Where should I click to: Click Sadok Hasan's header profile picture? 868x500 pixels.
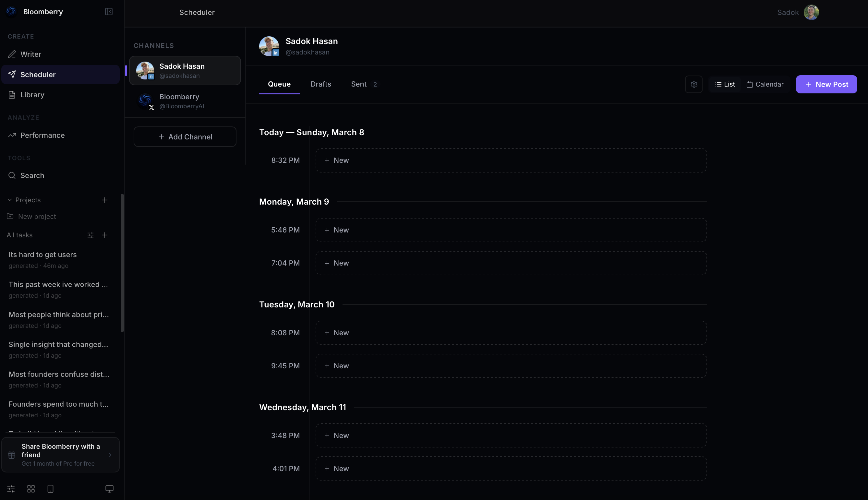(269, 46)
